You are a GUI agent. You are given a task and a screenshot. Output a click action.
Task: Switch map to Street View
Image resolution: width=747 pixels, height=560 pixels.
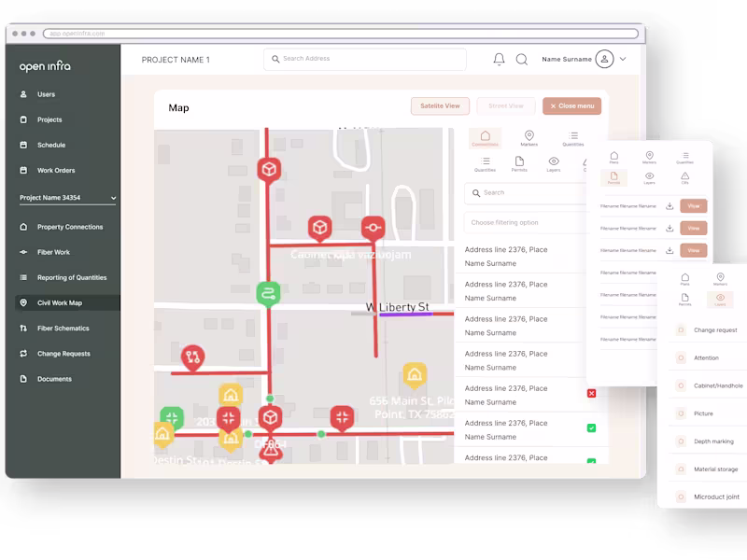[x=505, y=105]
